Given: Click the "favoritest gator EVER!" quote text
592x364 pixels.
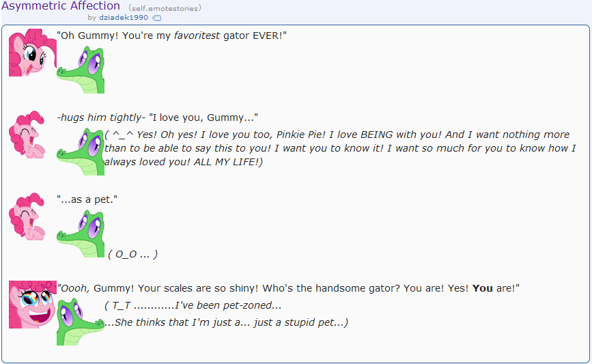Looking at the screenshot, I should pyautogui.click(x=171, y=36).
